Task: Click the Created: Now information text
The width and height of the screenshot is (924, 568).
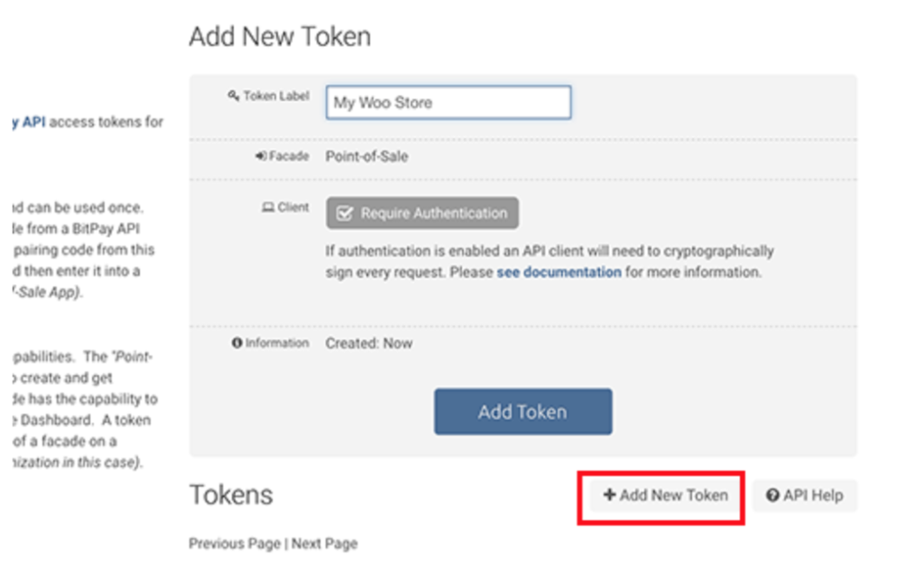Action: [x=368, y=344]
